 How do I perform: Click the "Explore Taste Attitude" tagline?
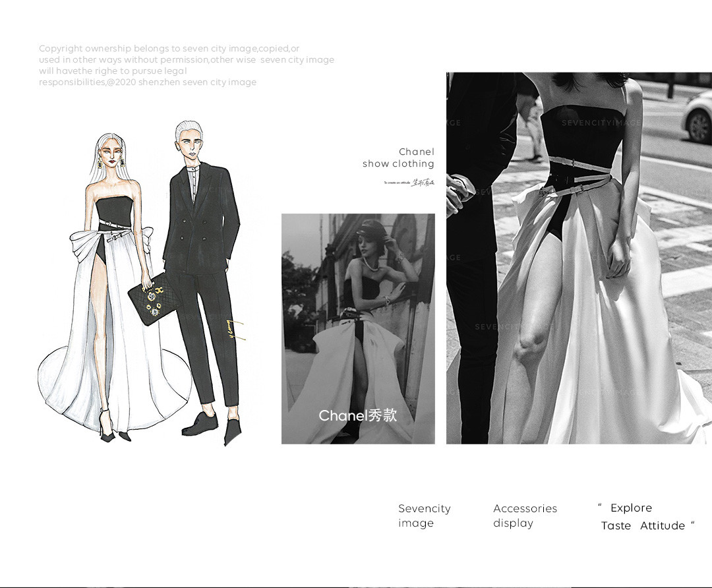(x=646, y=517)
